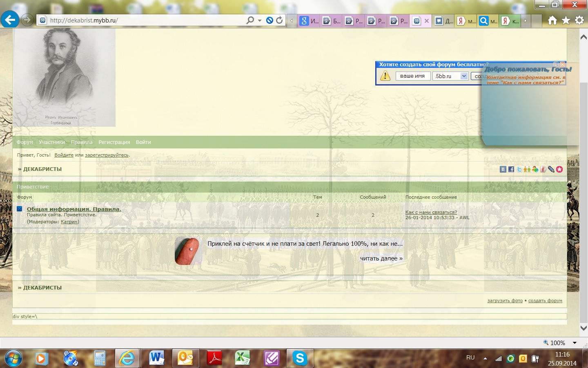Screen dimensions: 588x368
Task: Click the page scrollbar down arrow
Action: (584, 328)
